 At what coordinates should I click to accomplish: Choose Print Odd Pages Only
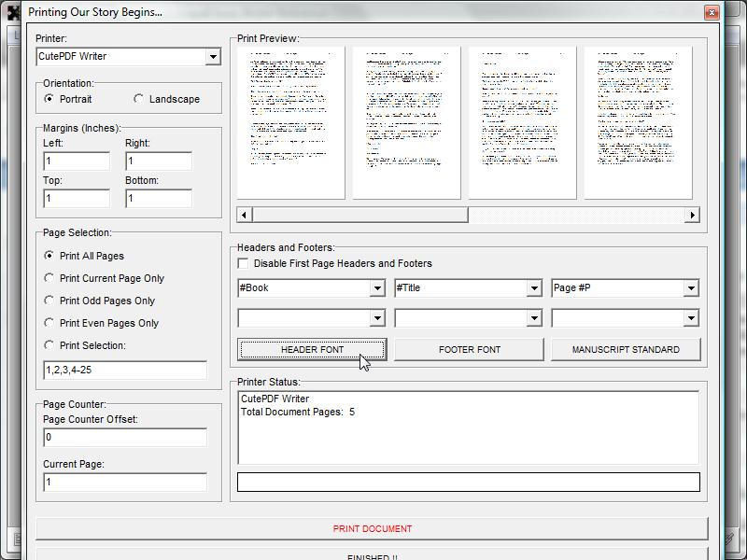click(49, 301)
